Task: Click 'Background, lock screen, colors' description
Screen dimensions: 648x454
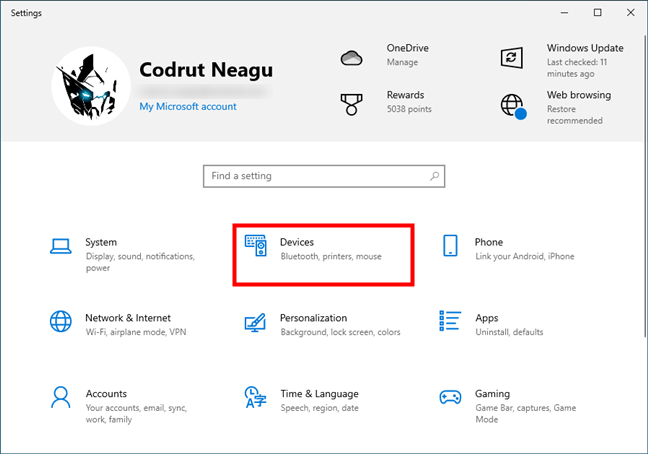Action: [341, 332]
